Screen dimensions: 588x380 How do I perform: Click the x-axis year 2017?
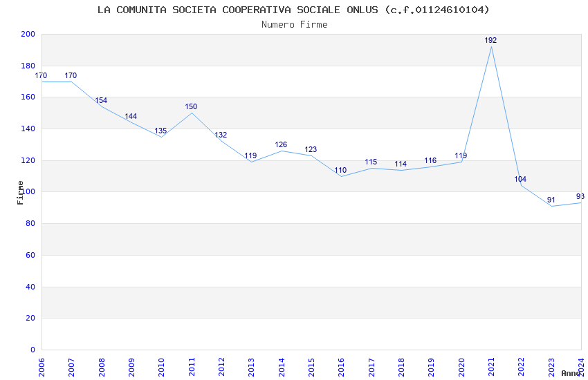pos(371,367)
